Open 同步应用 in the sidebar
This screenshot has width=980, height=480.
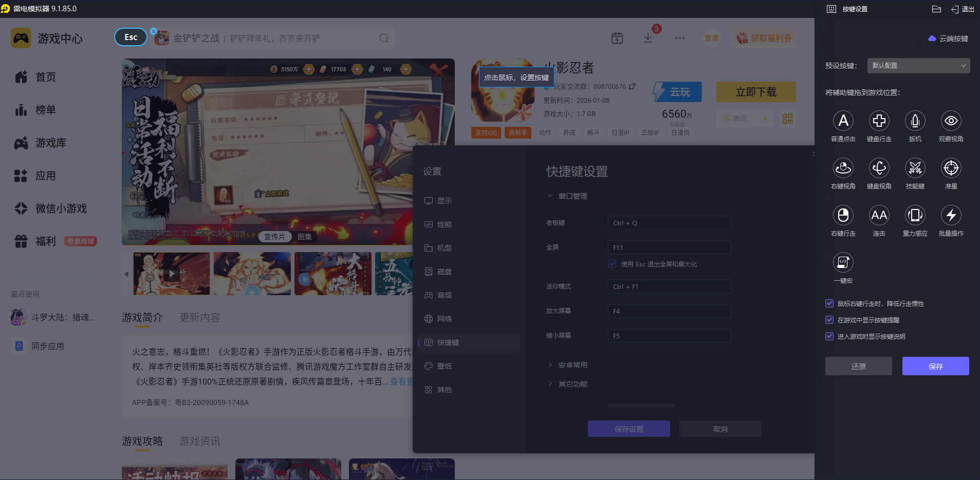point(38,346)
